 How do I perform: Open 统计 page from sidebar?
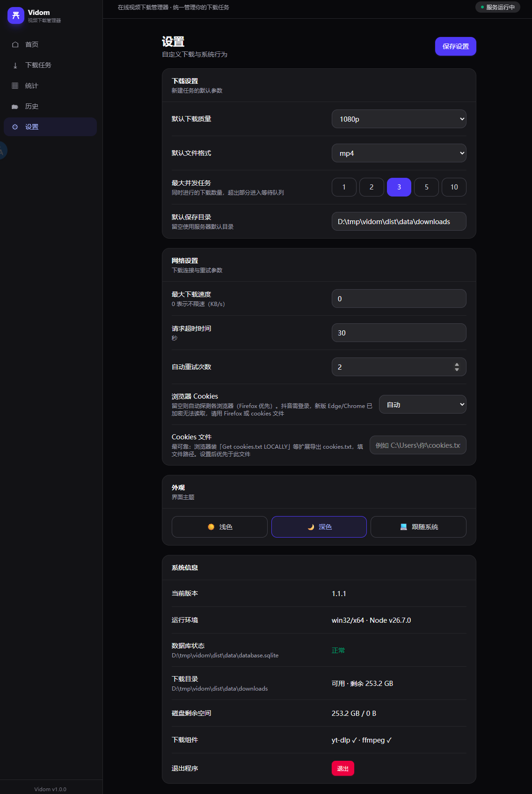50,86
